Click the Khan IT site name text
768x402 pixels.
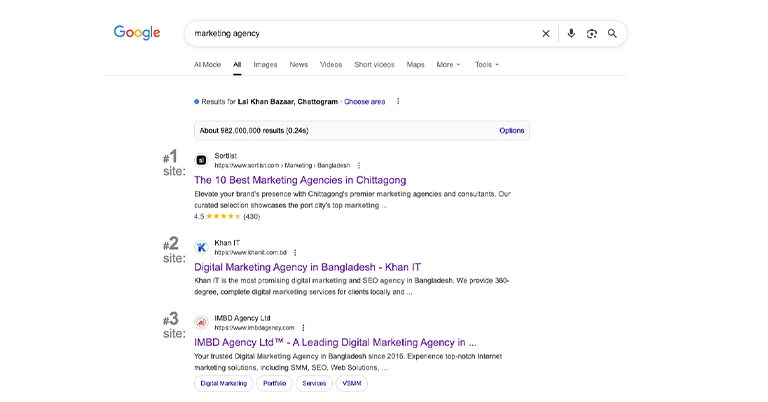tap(227, 243)
